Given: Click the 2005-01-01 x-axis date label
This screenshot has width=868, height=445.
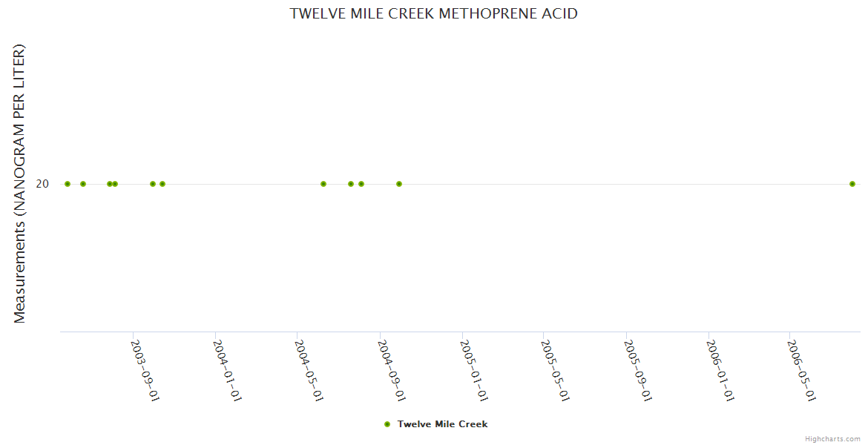Looking at the screenshot, I should point(476,370).
